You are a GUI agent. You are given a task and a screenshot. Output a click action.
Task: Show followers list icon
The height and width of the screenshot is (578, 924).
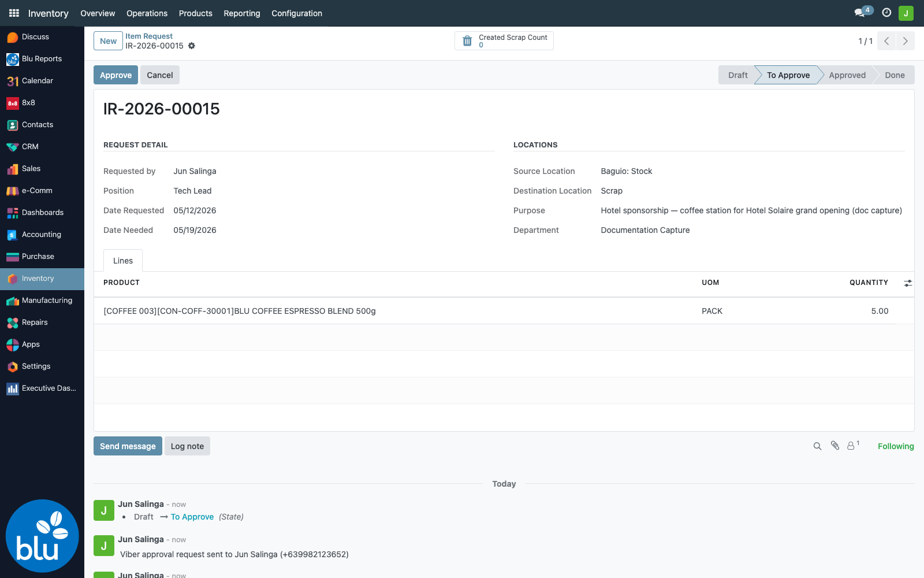853,446
